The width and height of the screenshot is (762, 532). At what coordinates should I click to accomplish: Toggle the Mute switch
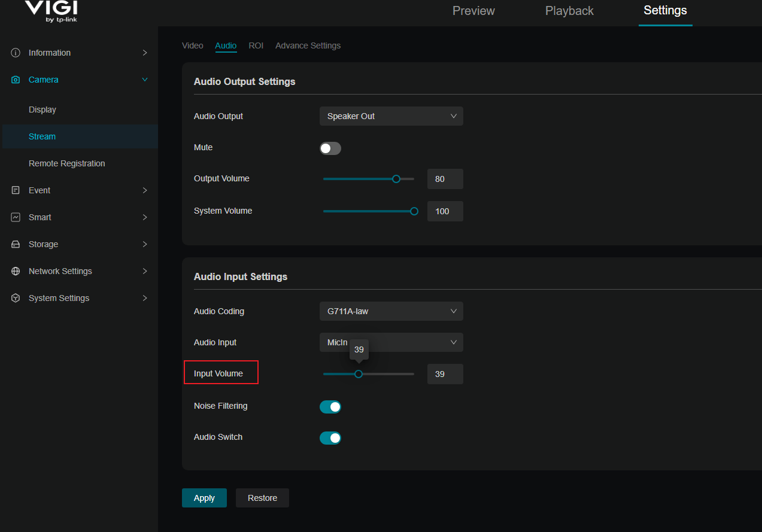point(330,148)
